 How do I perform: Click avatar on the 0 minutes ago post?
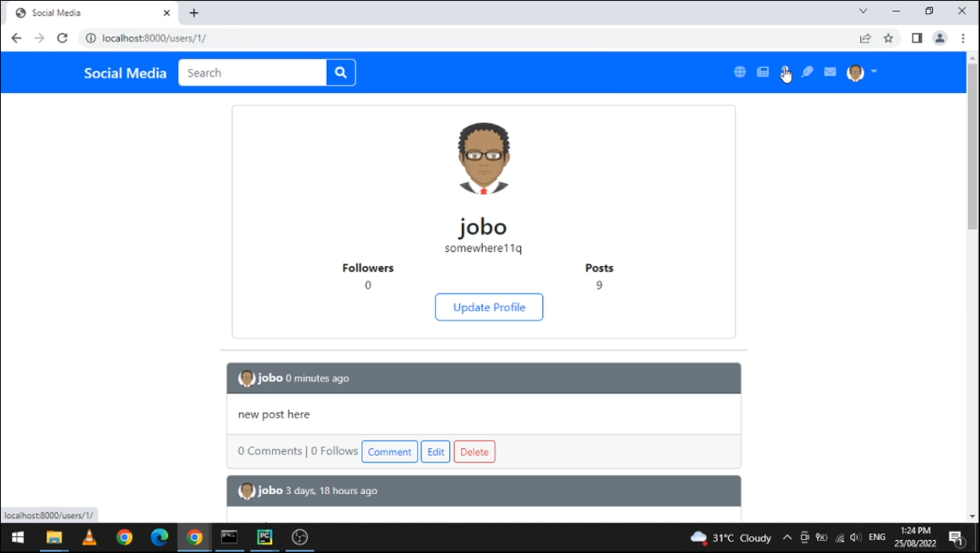(247, 378)
